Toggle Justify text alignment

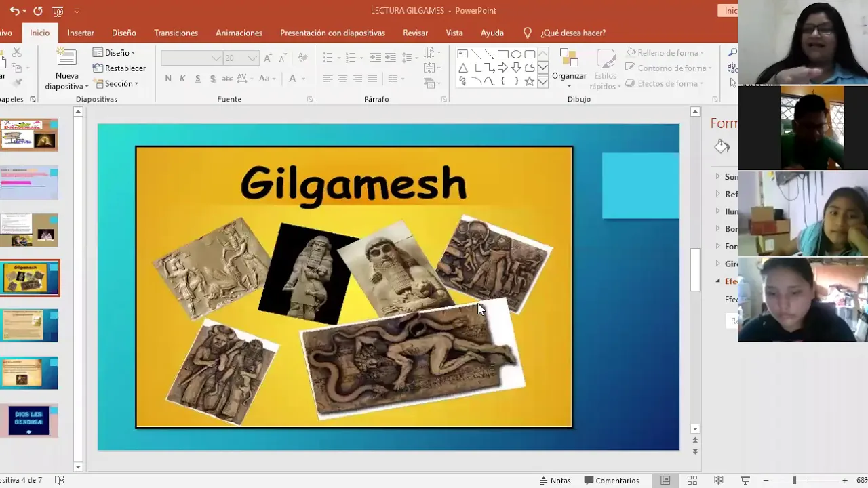pos(372,79)
